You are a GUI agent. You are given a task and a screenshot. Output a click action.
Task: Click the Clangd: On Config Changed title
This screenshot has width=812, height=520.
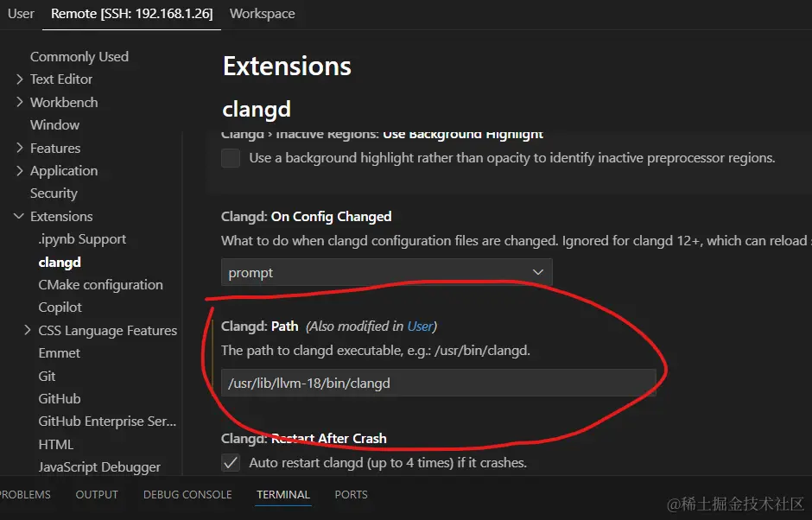click(x=306, y=217)
